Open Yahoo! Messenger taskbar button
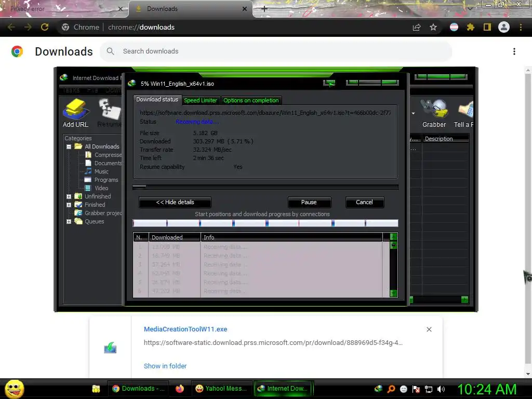The image size is (532, 399). point(222,389)
